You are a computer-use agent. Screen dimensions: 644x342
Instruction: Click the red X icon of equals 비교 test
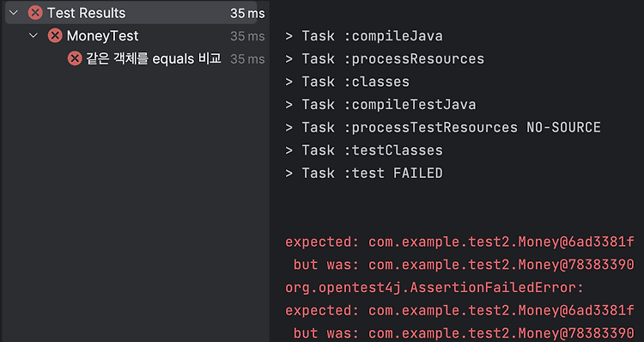point(75,58)
